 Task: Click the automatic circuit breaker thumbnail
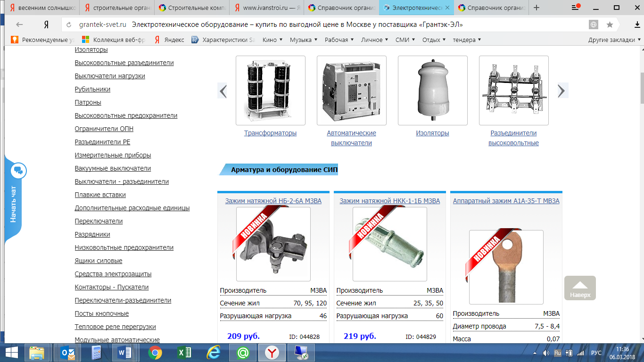coord(351,90)
